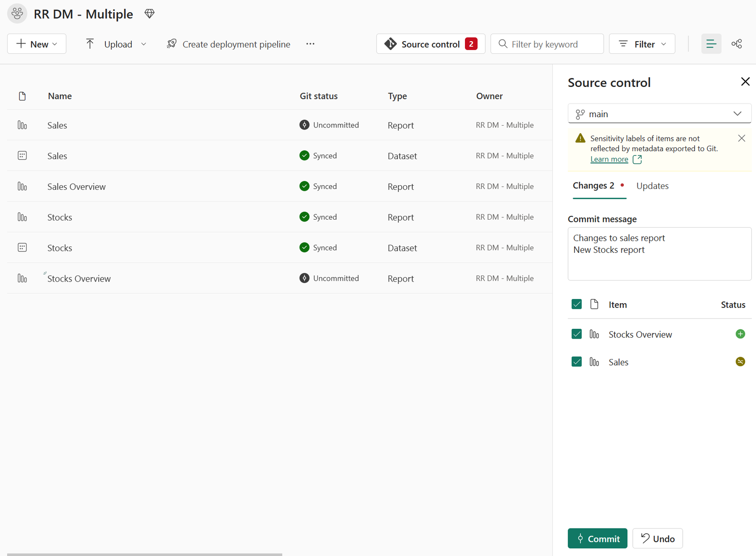The width and height of the screenshot is (756, 556).
Task: Select the Changes 2 tab
Action: tap(599, 186)
